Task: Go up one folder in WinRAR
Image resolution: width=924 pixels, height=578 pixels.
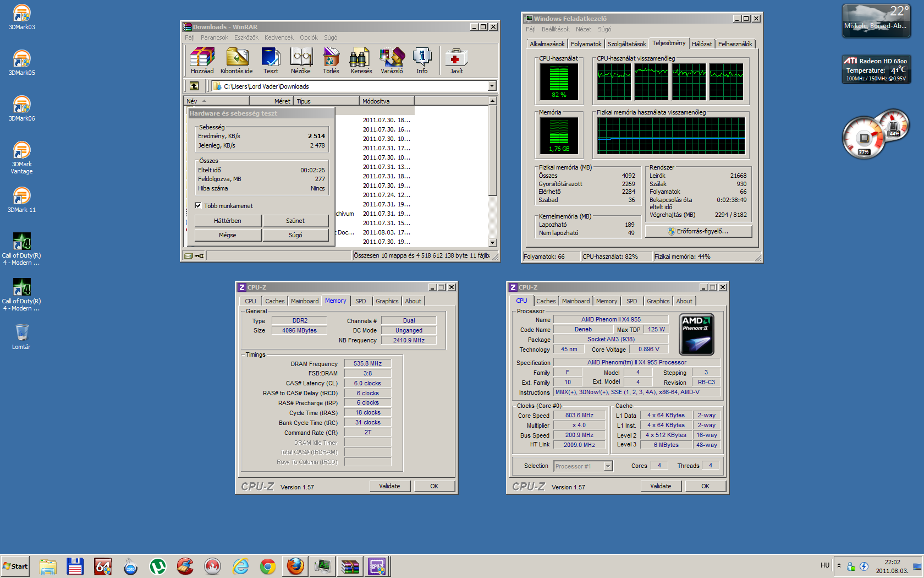Action: click(x=194, y=86)
